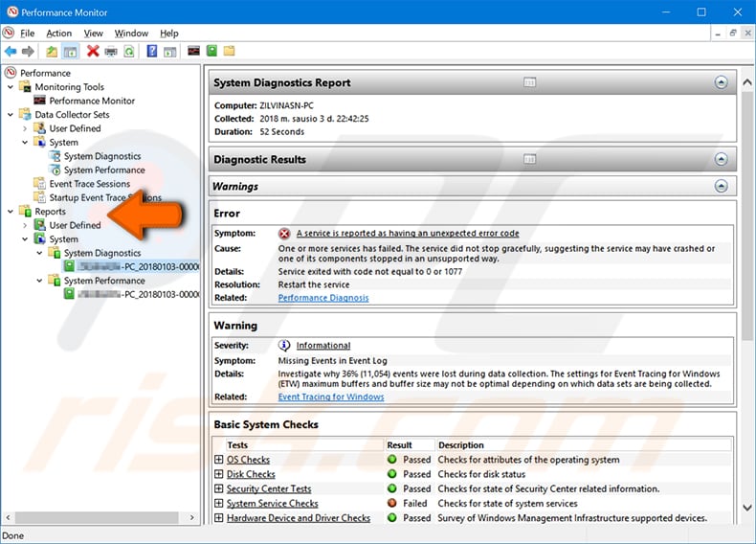Click the table icon in Diagnostic Results header
This screenshot has width=756, height=544.
coord(529,159)
